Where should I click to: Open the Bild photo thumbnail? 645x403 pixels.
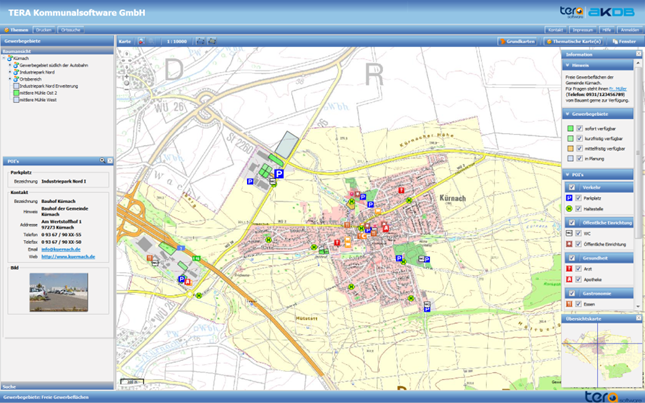58,291
